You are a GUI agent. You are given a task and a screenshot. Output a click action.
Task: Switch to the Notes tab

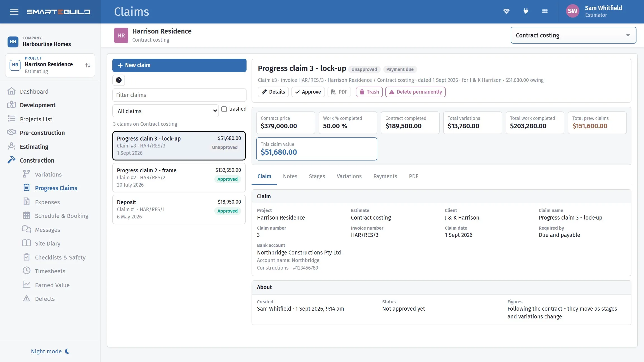290,176
